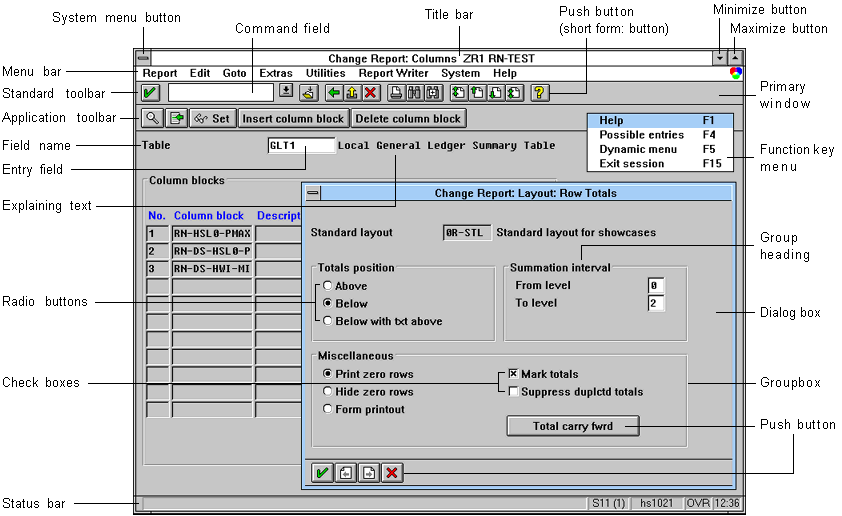This screenshot has height=516, width=842.
Task: Open the main window system menu button
Action: pos(143,59)
